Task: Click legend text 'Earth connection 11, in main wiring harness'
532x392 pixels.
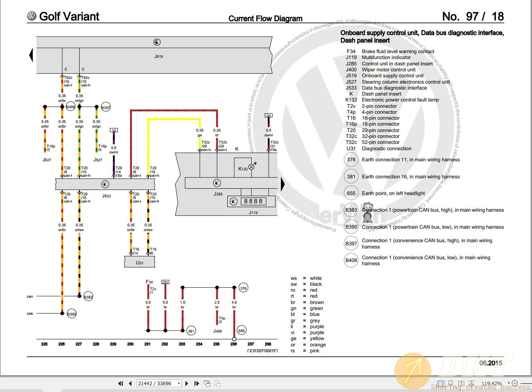Action: click(411, 160)
